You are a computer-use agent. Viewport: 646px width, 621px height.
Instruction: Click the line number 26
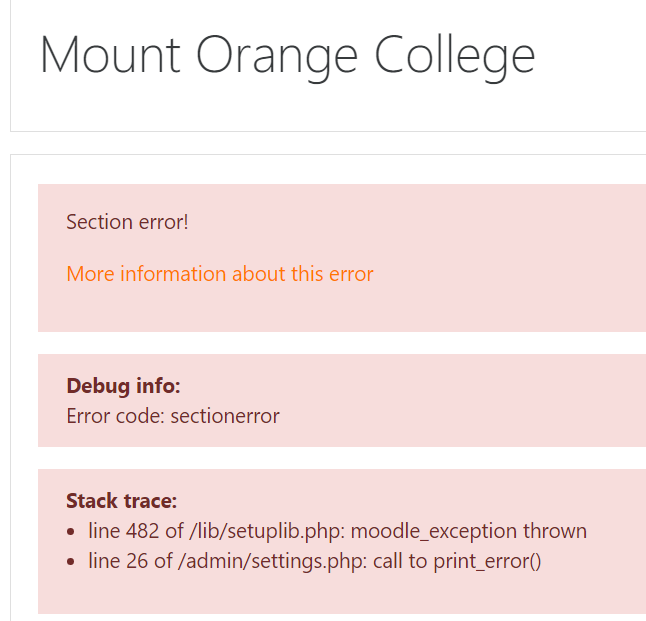[x=137, y=561]
